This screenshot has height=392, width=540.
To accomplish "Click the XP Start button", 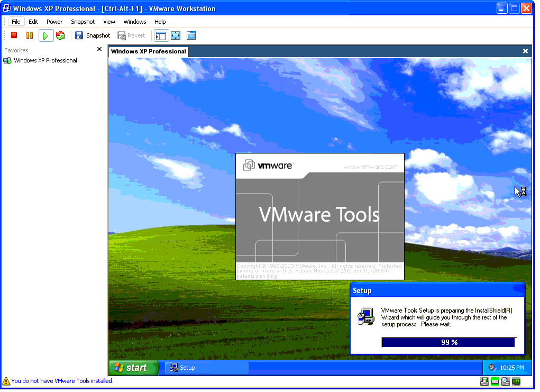I will click(x=133, y=368).
